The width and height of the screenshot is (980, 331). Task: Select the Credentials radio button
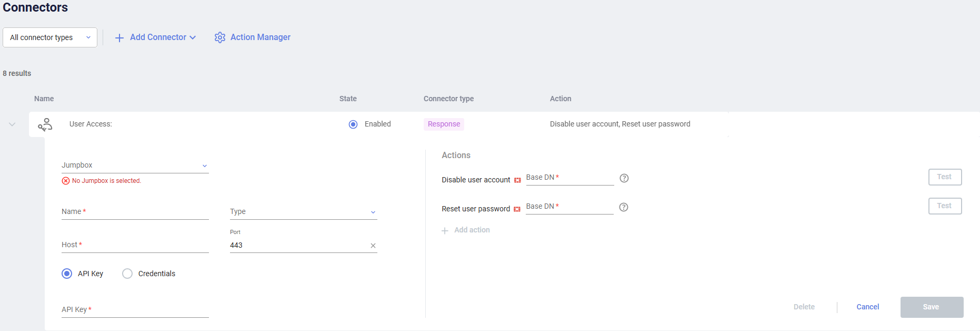127,274
